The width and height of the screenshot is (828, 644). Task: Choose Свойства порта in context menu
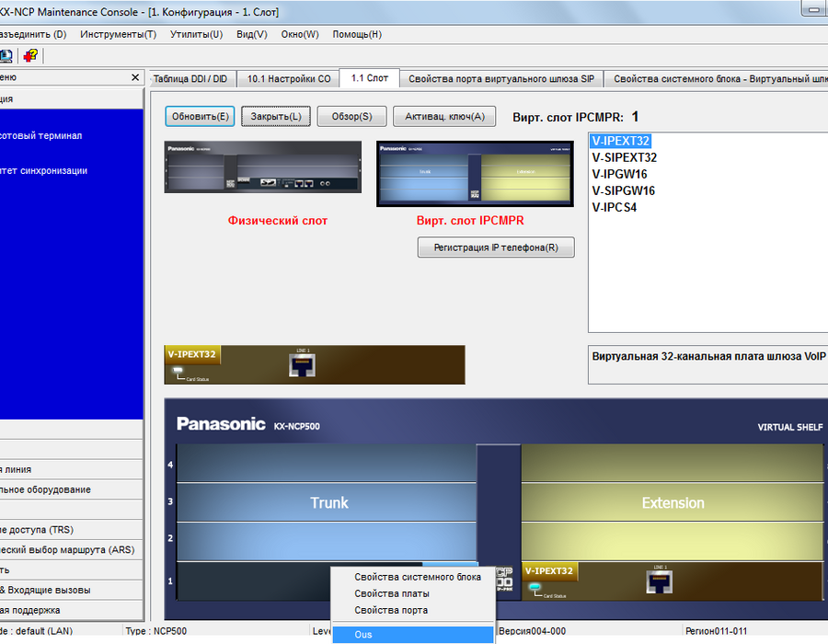pos(413,610)
